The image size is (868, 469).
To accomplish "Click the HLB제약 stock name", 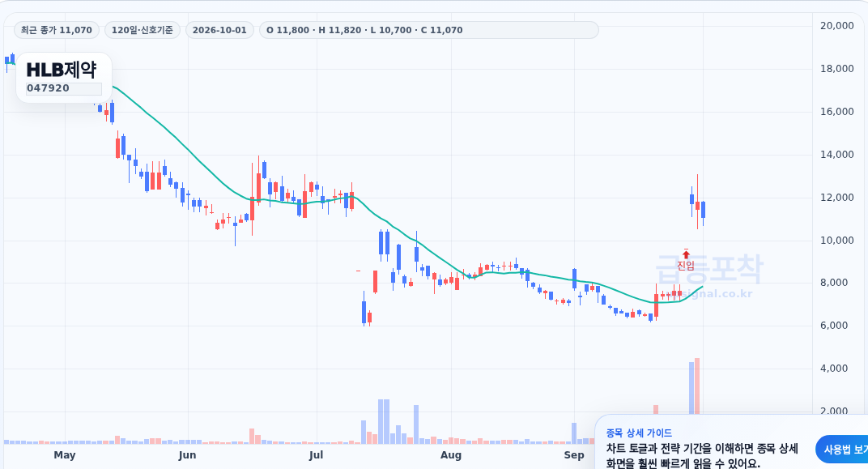I will [62, 70].
